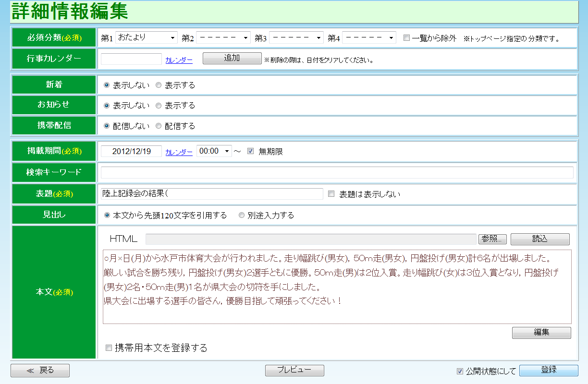Select 配信しない for 携帯配信
588x384 pixels.
click(x=107, y=126)
